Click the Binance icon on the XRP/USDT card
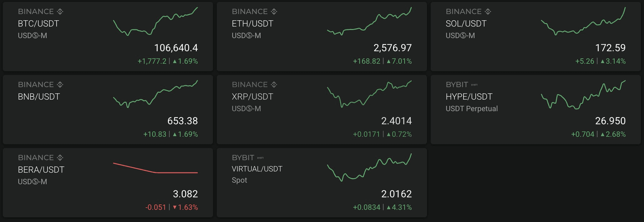Screen dimensions: 644x222 [x=274, y=84]
